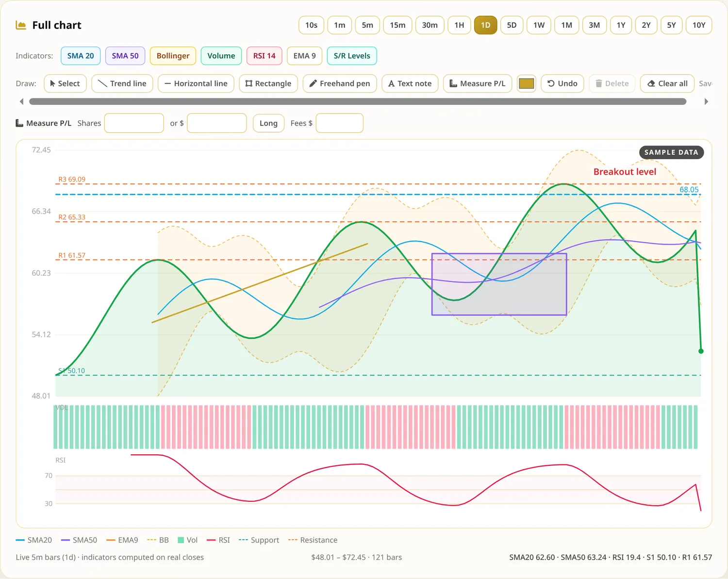Select the 3M range

[x=594, y=25]
